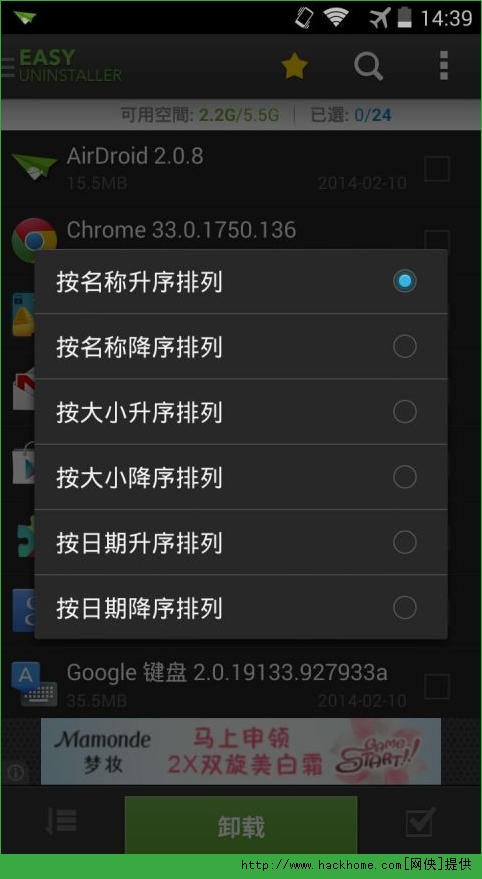Tap the green 卸载 button

point(241,825)
